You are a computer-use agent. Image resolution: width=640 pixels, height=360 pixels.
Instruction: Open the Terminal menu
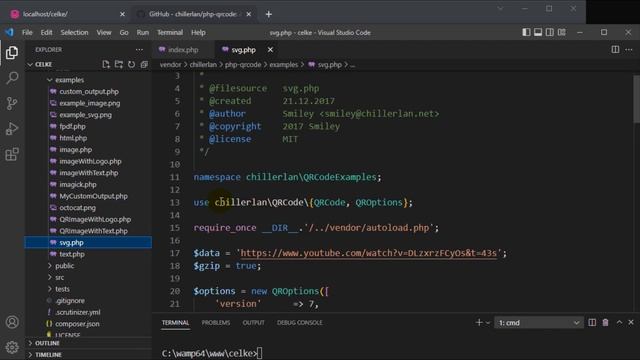tap(170, 32)
